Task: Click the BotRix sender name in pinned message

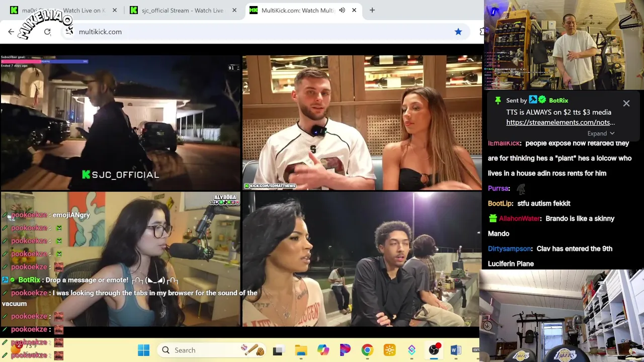Action: (x=558, y=101)
